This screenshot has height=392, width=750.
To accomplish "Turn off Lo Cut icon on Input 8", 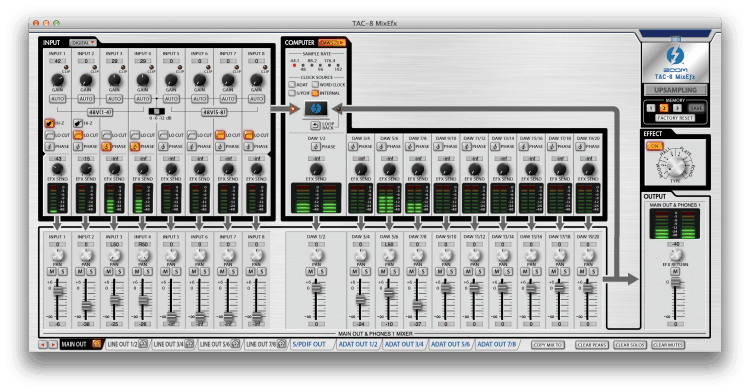I will [248, 135].
